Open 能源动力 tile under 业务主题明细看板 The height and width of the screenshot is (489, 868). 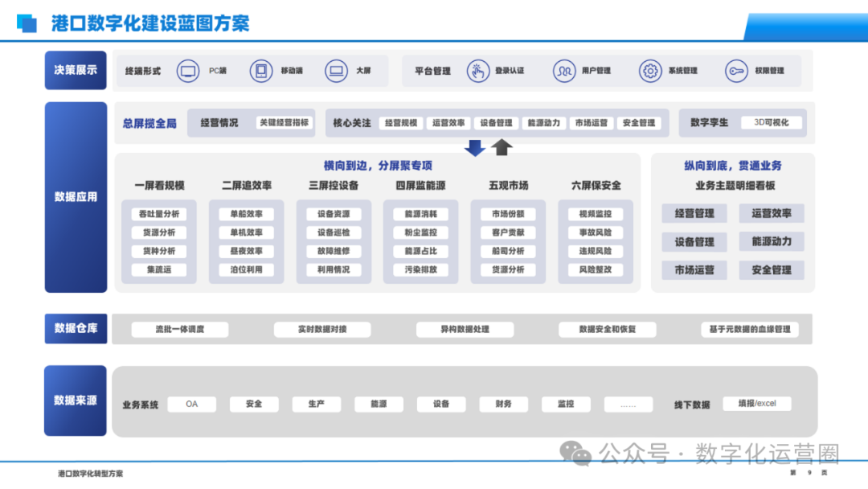tap(772, 241)
